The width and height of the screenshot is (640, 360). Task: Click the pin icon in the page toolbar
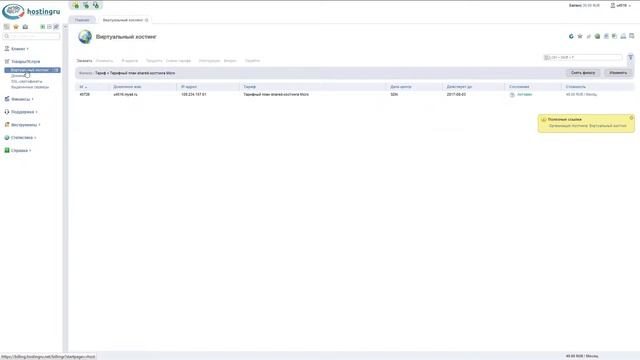589,36
